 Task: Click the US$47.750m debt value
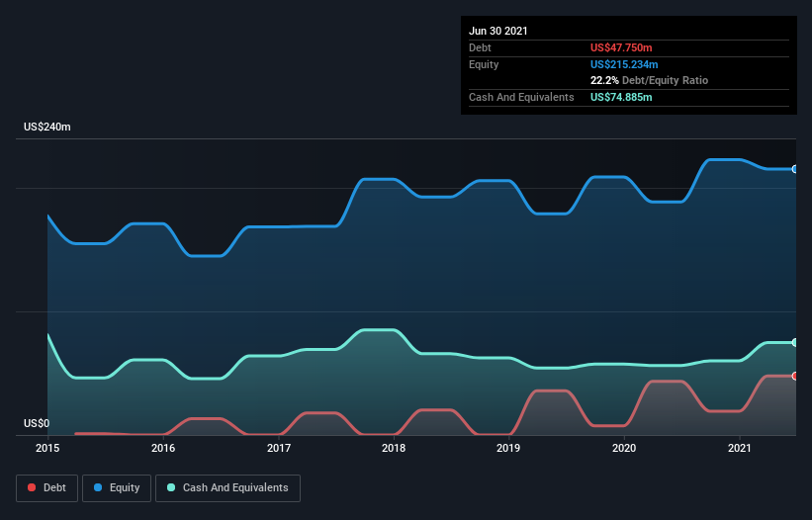click(x=621, y=47)
